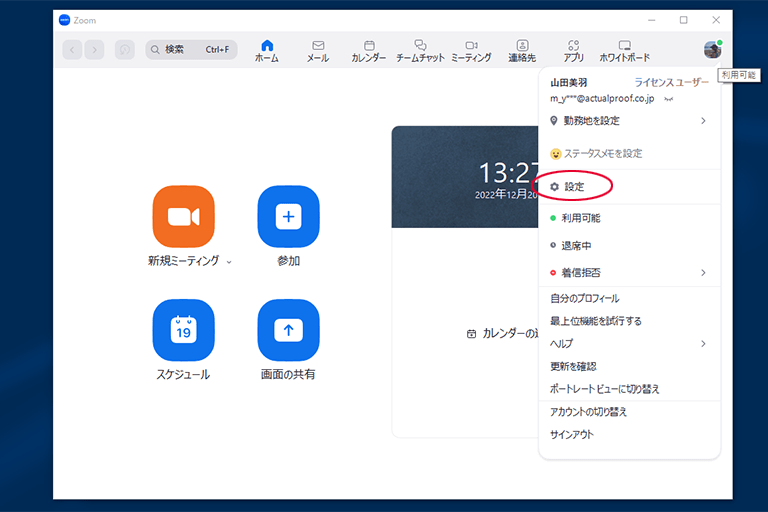Click the ライセンスユーザー link
This screenshot has height=512, width=768.
672,82
